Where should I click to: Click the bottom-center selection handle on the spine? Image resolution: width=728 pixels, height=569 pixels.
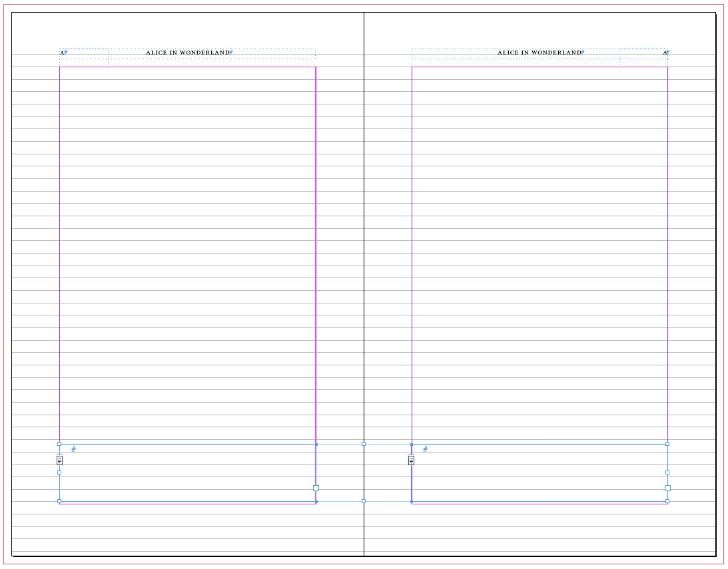tap(364, 501)
